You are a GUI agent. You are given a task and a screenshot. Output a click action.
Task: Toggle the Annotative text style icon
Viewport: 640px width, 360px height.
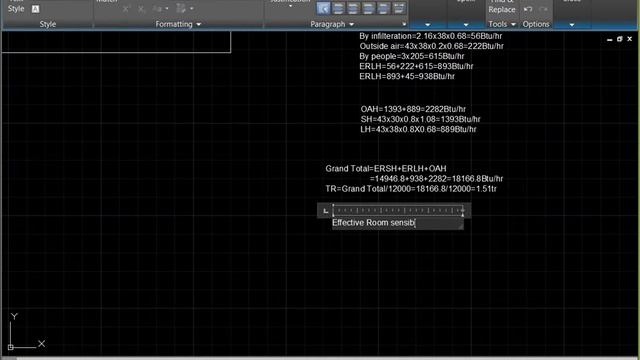36,9
